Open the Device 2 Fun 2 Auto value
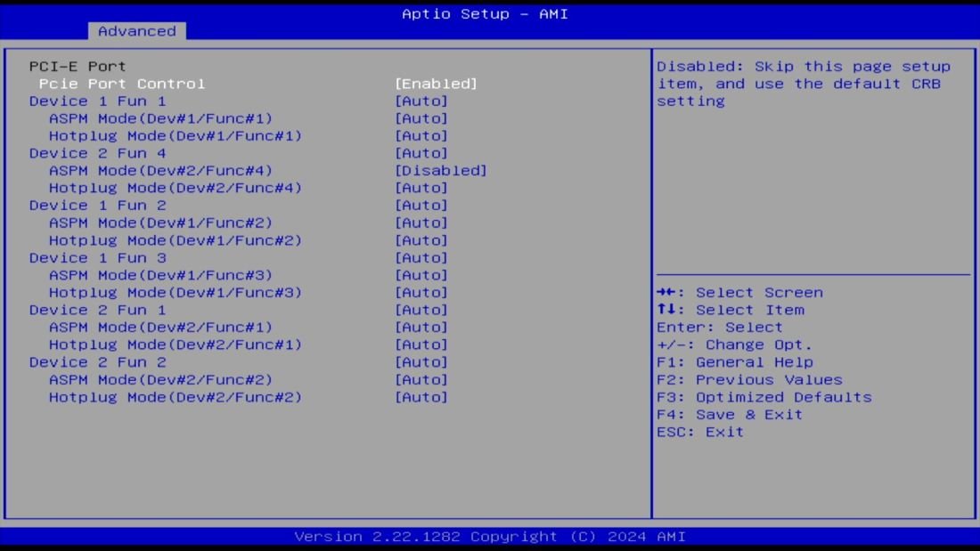Screen dimensions: 980x551 coord(421,362)
